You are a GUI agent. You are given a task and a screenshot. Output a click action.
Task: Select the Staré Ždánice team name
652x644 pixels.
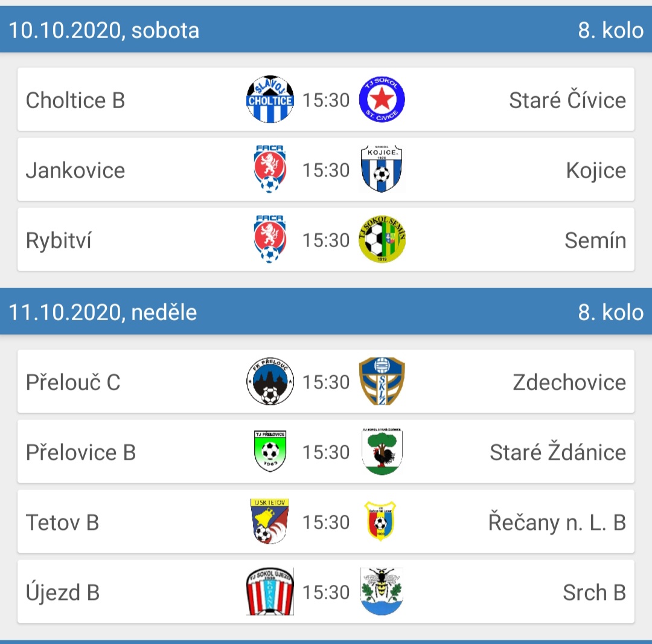coord(558,451)
